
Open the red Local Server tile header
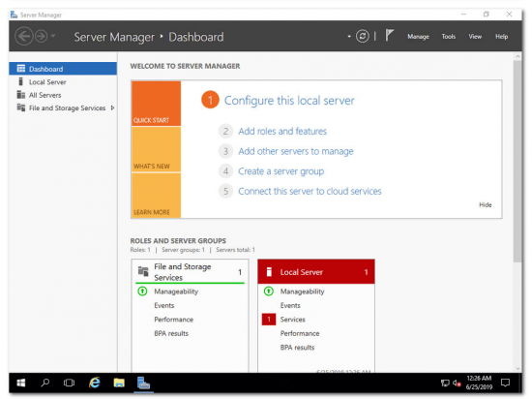[x=316, y=272]
